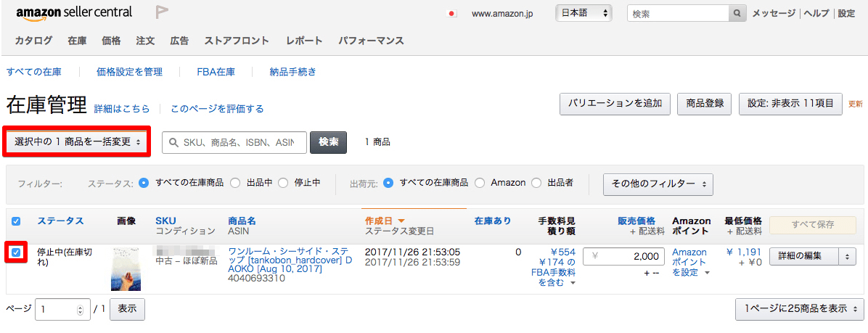This screenshot has width=868, height=333.
Task: Sort by 作成日 column header
Action: [x=384, y=221]
